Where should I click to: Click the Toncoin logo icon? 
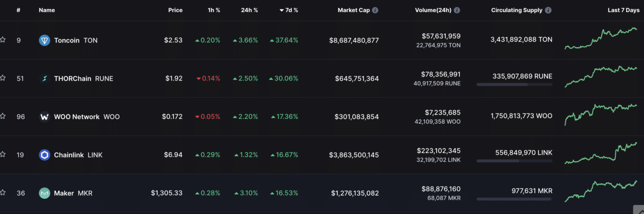[x=44, y=40]
